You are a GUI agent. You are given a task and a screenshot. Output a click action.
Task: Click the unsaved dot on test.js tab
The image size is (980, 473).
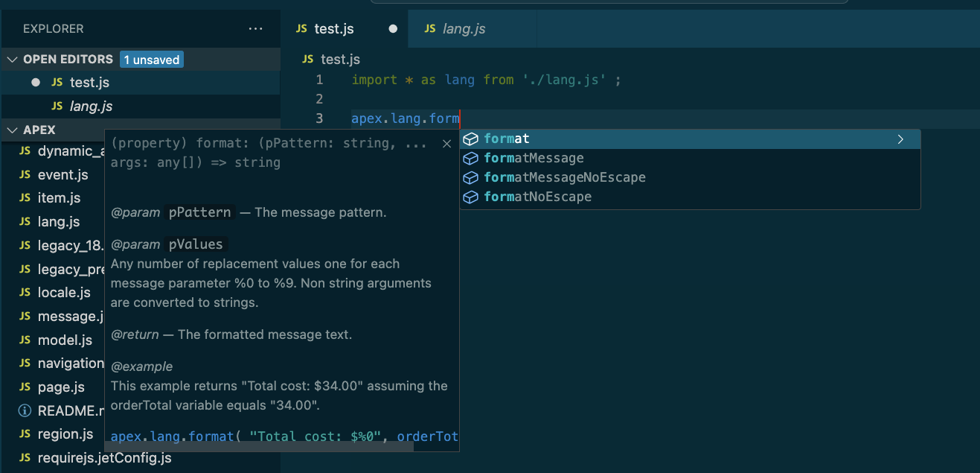tap(393, 29)
